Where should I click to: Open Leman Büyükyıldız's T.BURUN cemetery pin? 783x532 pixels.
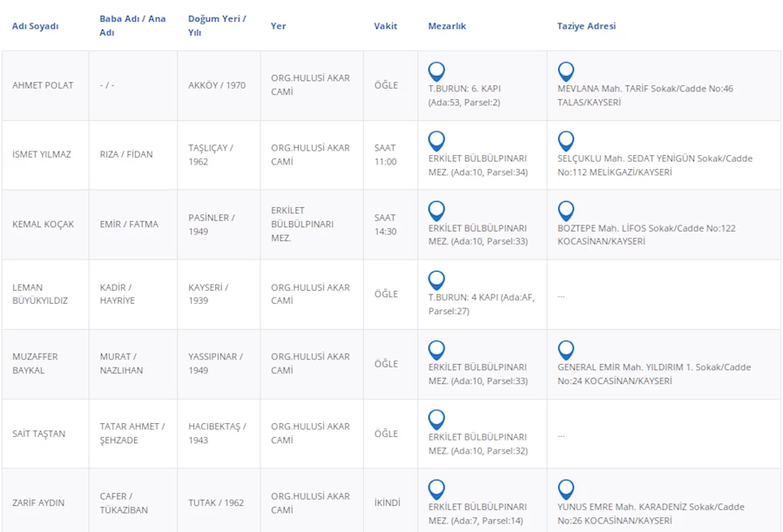436,280
